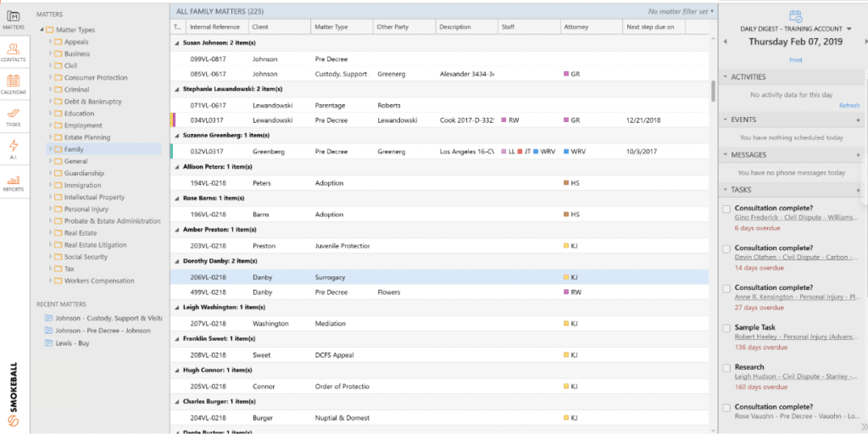This screenshot has height=440, width=868.
Task: Open recent matter Lewis - Buy
Action: [x=73, y=343]
